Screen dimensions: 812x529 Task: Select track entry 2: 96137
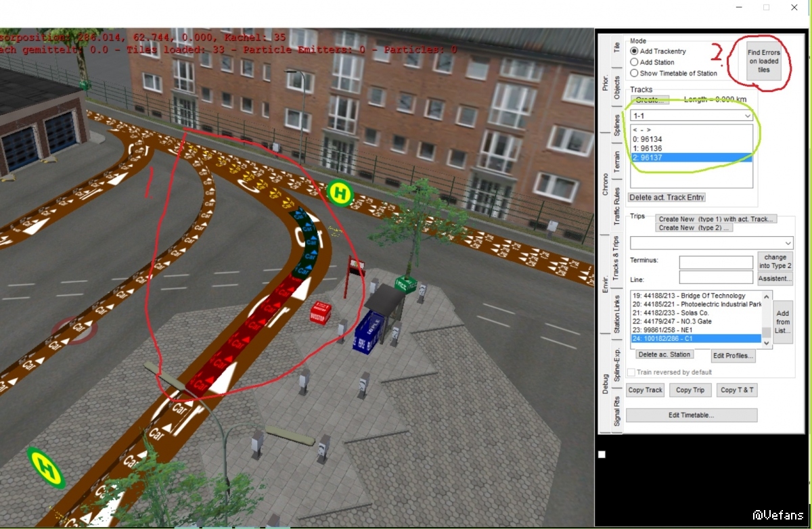coord(691,158)
